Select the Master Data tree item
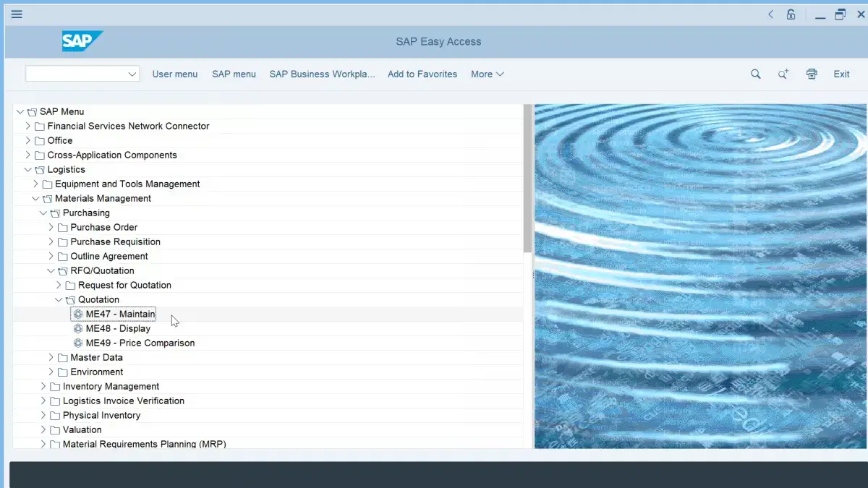 (x=96, y=357)
